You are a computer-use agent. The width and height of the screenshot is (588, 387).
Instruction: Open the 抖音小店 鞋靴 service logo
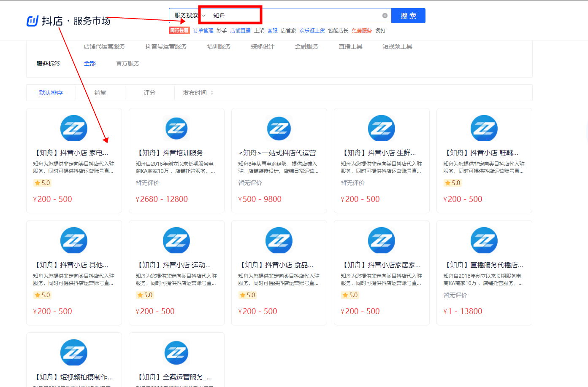(484, 128)
